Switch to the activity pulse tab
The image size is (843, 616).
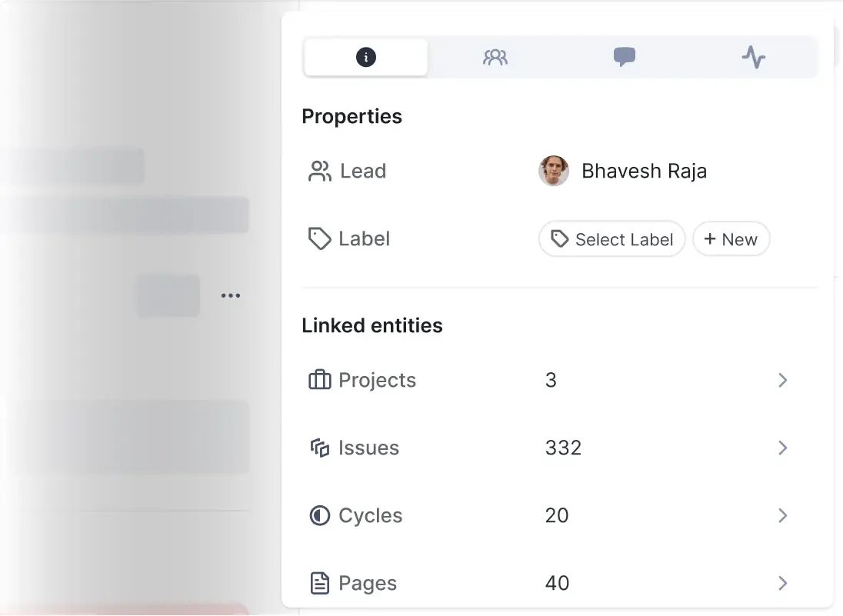pyautogui.click(x=753, y=58)
